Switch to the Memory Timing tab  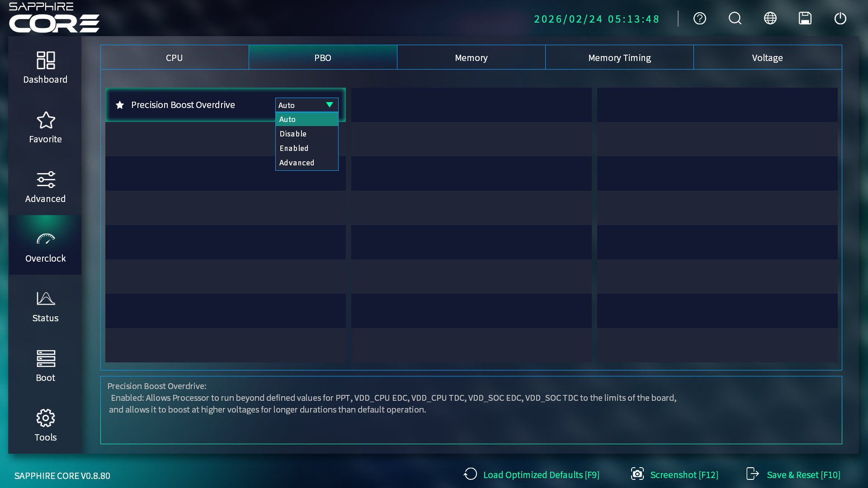tap(619, 58)
